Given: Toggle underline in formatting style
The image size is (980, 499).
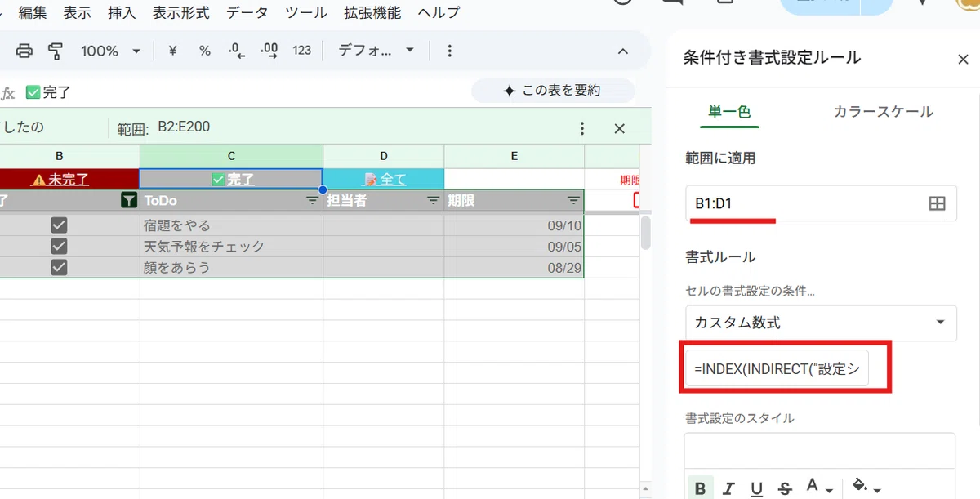Looking at the screenshot, I should click(757, 488).
